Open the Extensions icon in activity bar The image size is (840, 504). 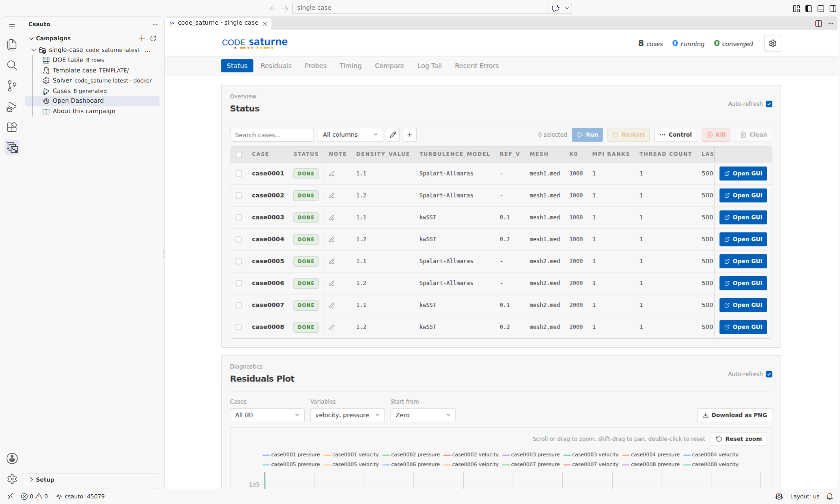pyautogui.click(x=12, y=127)
